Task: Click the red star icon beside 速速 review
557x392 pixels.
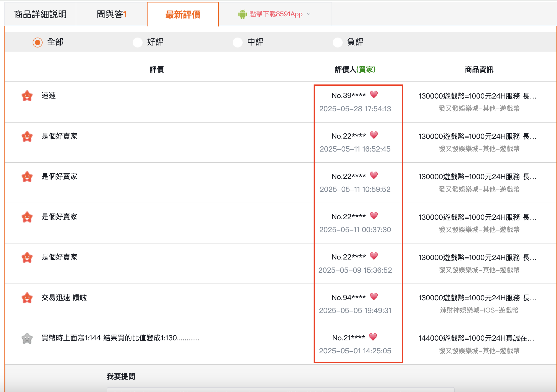Action: 27,96
